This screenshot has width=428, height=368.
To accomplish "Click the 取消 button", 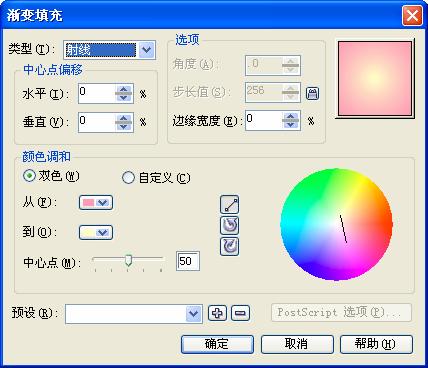I will 297,344.
